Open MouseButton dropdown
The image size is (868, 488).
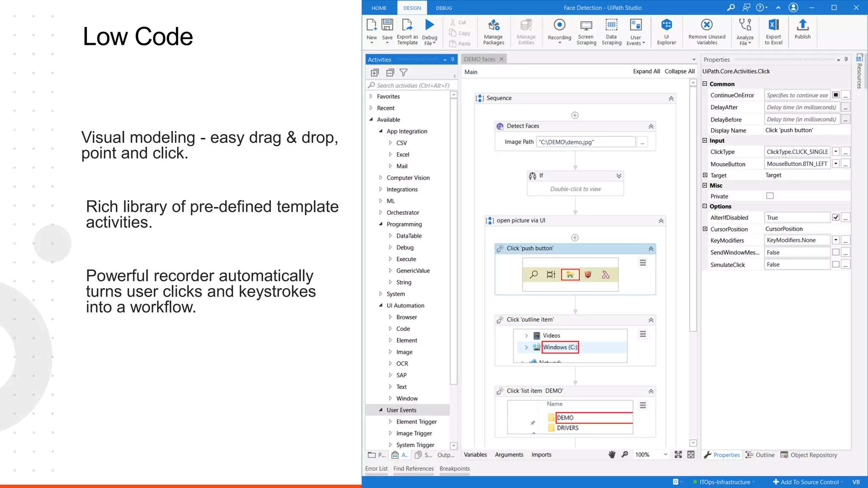pyautogui.click(x=835, y=164)
